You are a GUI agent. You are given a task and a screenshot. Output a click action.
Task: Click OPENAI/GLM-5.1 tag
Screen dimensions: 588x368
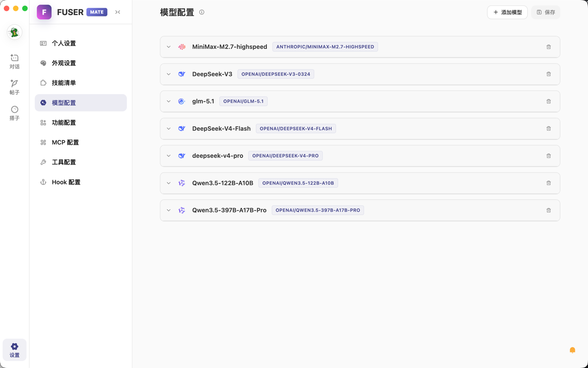[x=243, y=101]
